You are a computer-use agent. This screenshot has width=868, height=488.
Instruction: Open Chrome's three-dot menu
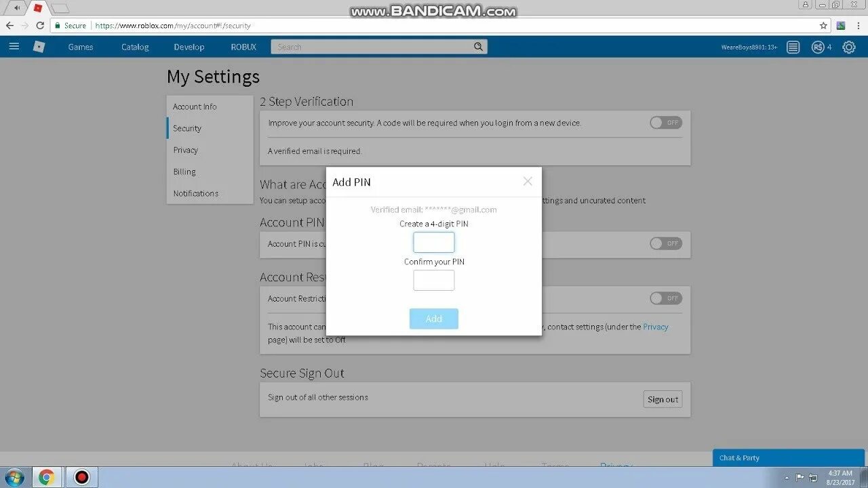(x=858, y=26)
